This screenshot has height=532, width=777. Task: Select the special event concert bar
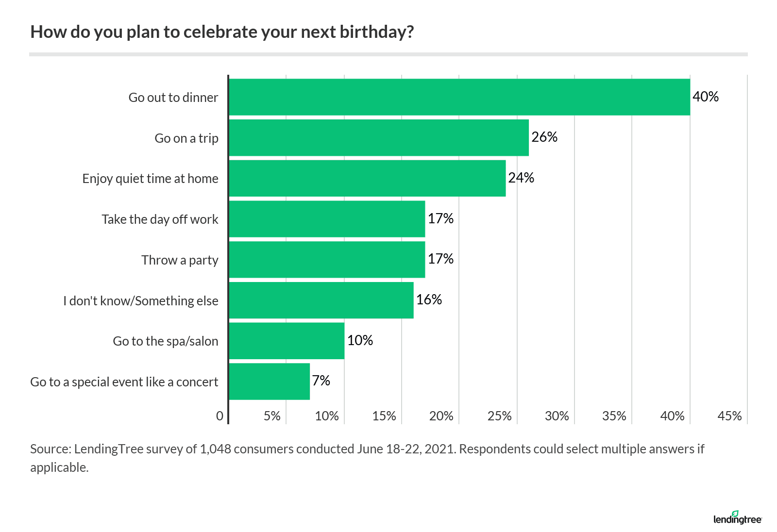269,382
